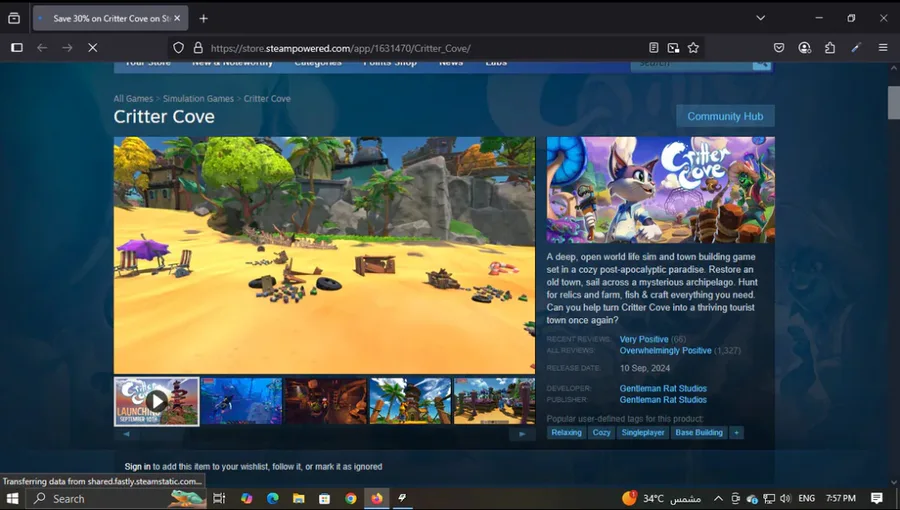Open Community Hub button

point(725,116)
